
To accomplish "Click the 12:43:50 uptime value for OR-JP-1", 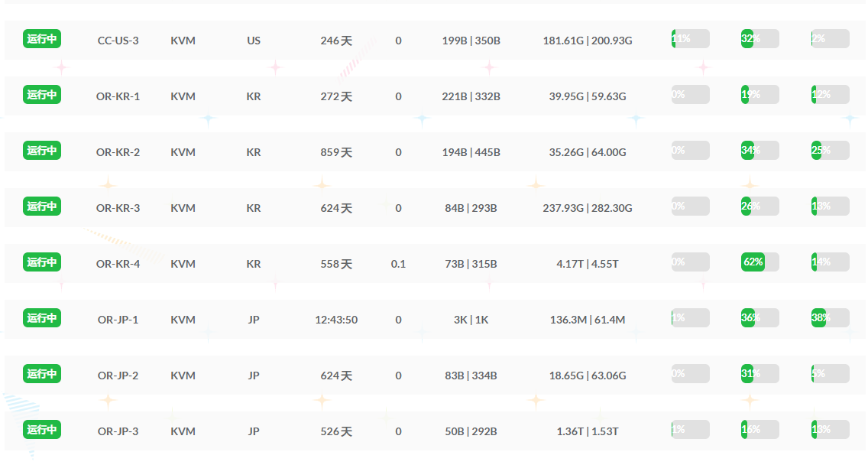I will (336, 320).
